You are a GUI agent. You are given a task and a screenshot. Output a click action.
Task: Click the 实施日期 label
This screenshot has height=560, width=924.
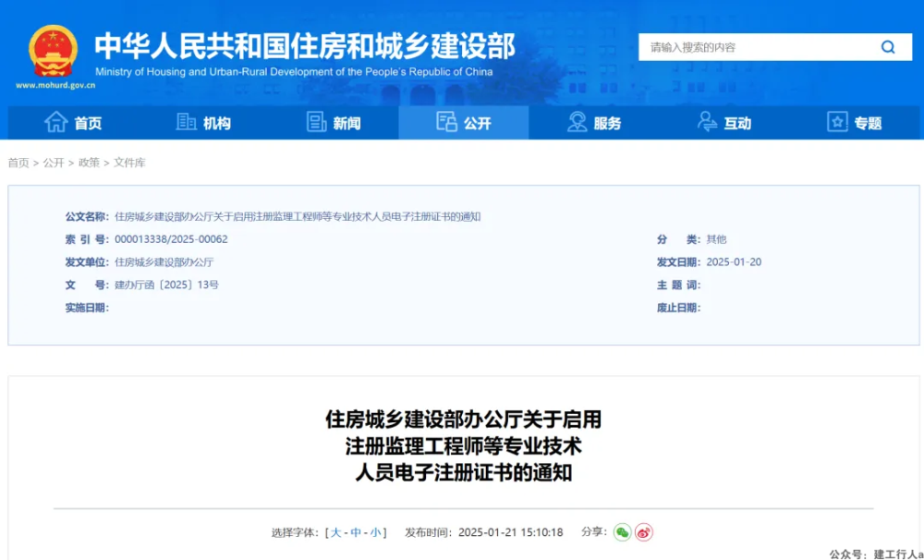[87, 308]
